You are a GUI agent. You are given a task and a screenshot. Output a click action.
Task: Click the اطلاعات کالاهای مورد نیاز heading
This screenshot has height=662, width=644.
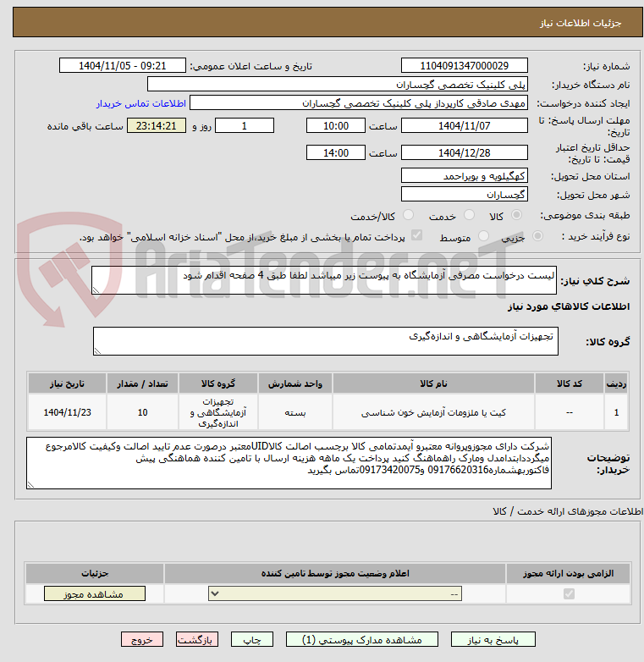click(569, 306)
